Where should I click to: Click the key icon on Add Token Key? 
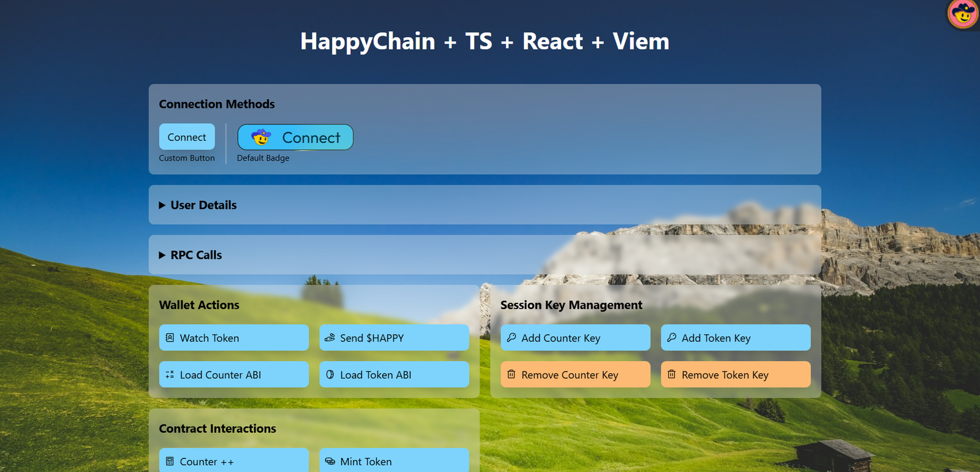pos(672,338)
